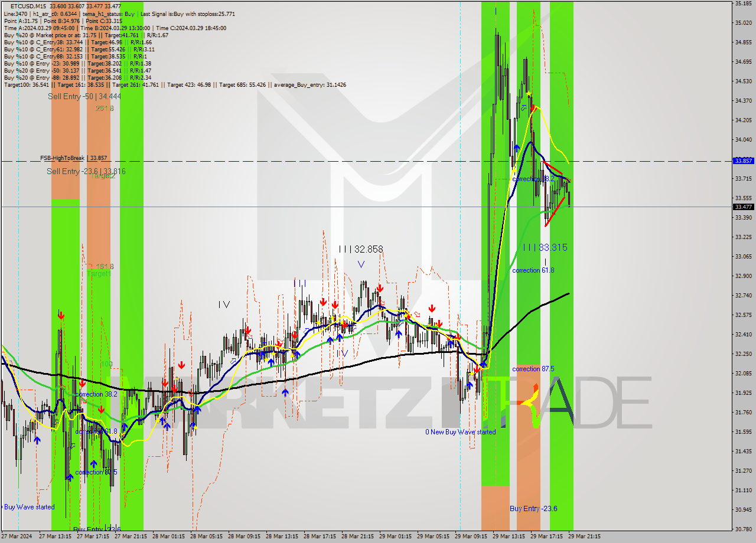Click the 29 Mar 05:15 time label
Image resolution: width=756 pixels, height=543 pixels.
(433, 537)
